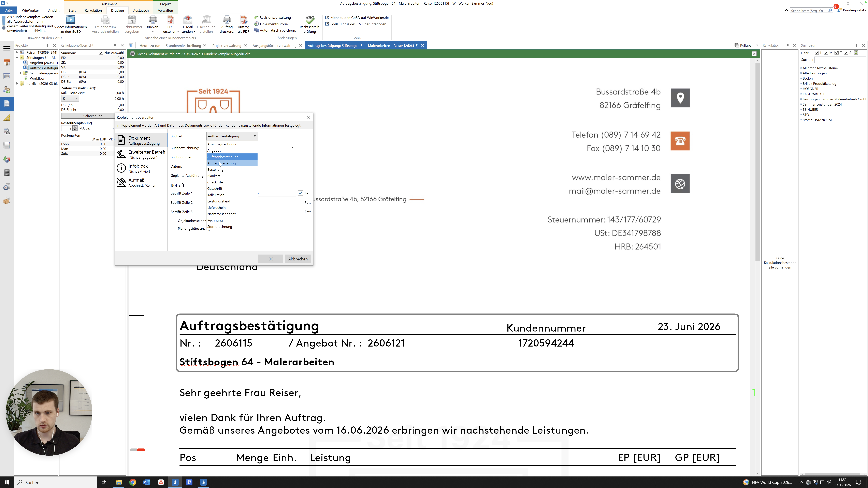Choose Auftragssteuerung from Buchart list
The height and width of the screenshot is (488, 868).
(232, 163)
